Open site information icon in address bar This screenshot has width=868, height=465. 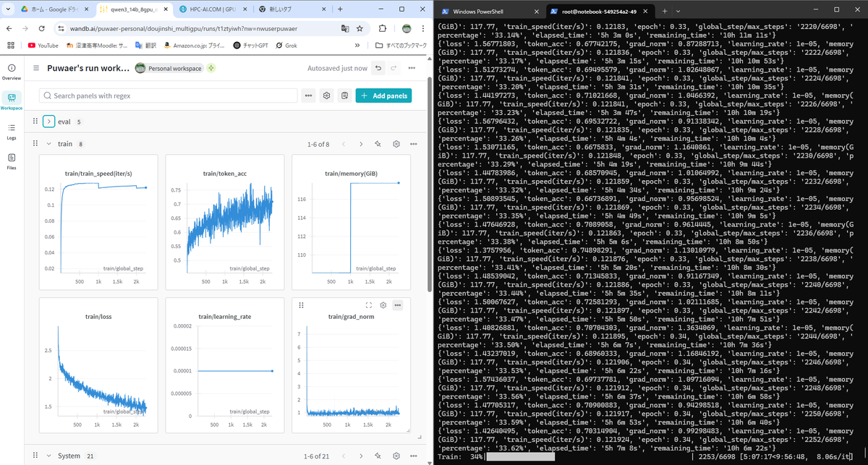63,28
